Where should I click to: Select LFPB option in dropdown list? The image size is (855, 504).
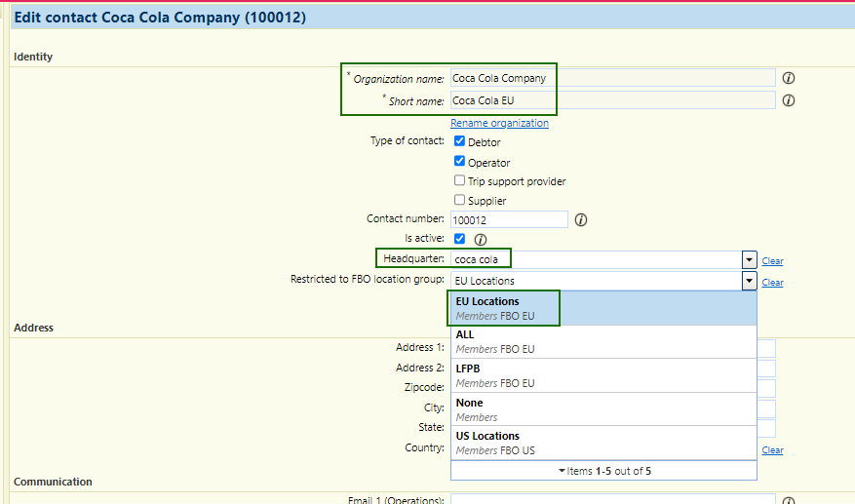[603, 375]
